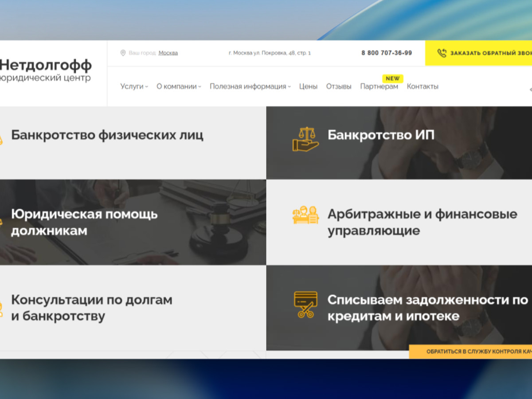The image size is (532, 399).
Task: Click Обратиться в службу контроля качества
Action: (470, 352)
